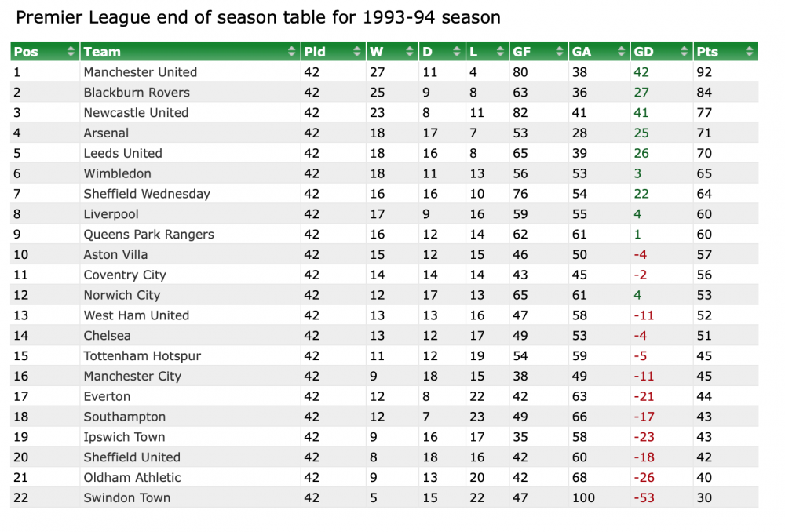Viewport: 785px width, 532px height.
Task: Click the sort arrows next to L
Action: tap(500, 52)
